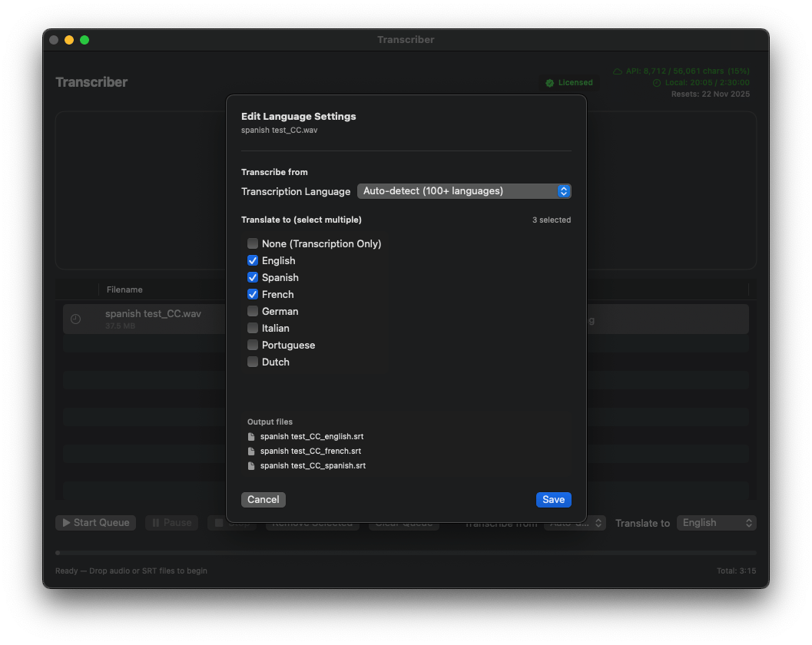Screen dimensions: 812x645
Task: Click the file icon for spanish test_CC_french.srt
Action: pyautogui.click(x=251, y=451)
